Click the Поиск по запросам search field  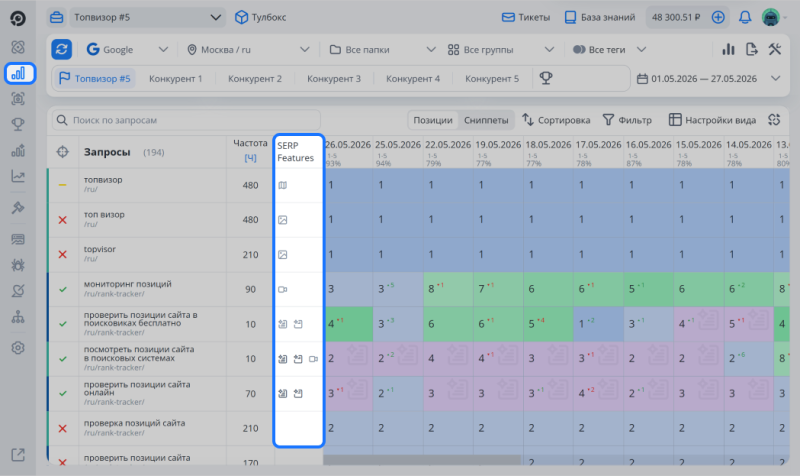tap(186, 120)
